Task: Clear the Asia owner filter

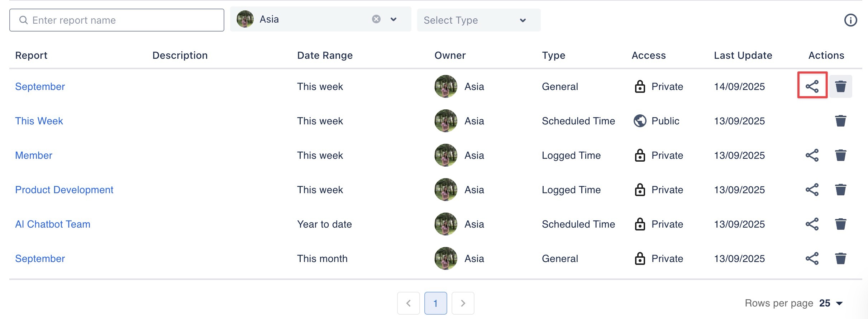Action: coord(376,19)
